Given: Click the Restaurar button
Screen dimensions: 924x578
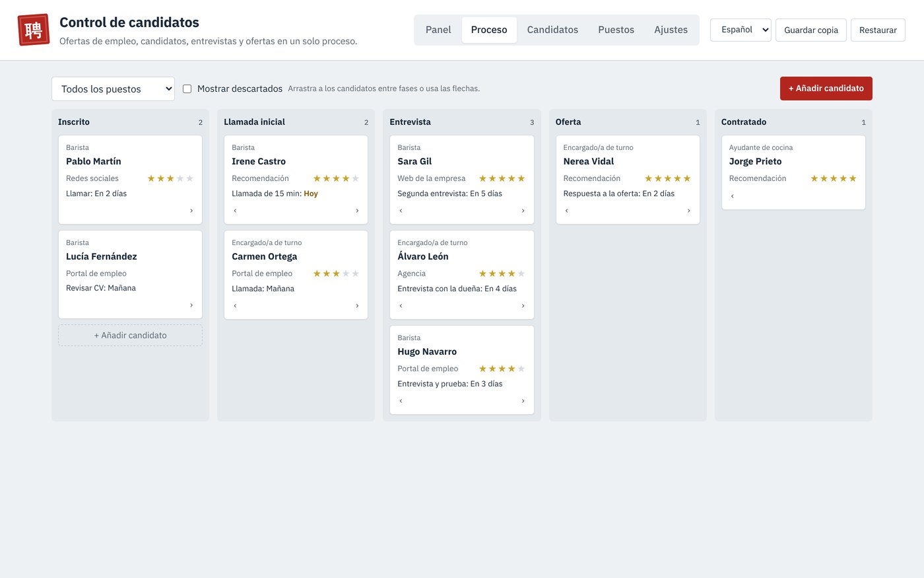Looking at the screenshot, I should coord(878,30).
